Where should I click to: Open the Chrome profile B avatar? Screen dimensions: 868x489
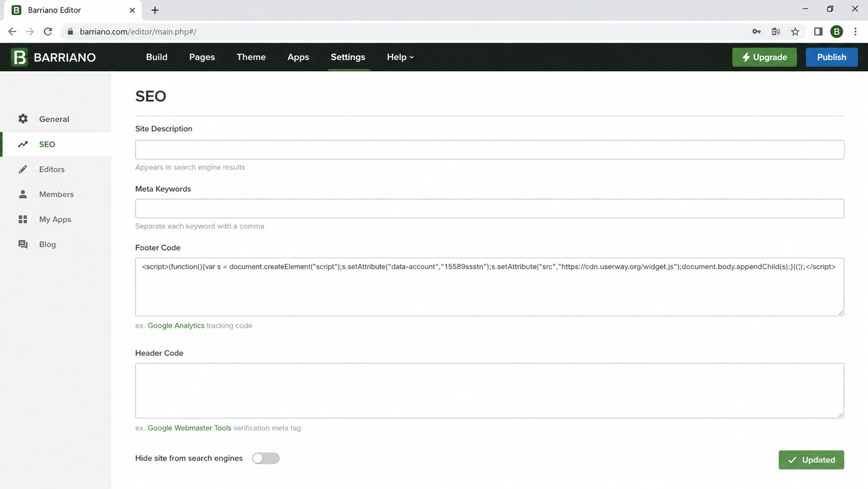click(x=836, y=32)
